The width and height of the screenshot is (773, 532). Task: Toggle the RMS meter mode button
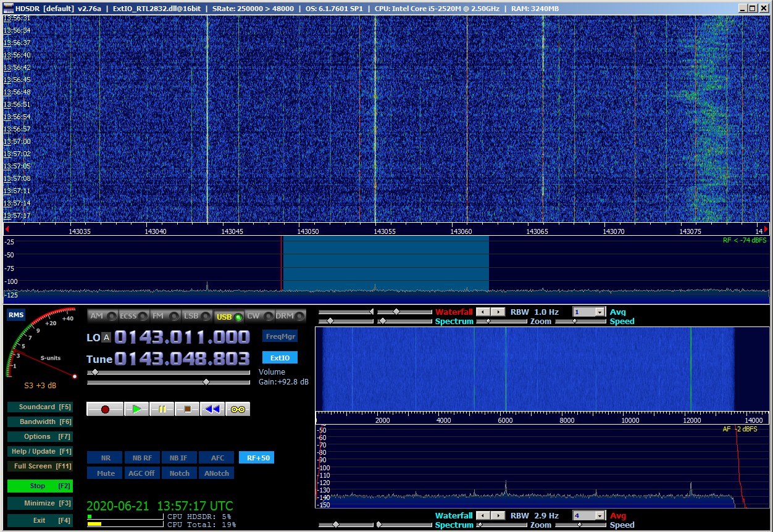tap(16, 315)
